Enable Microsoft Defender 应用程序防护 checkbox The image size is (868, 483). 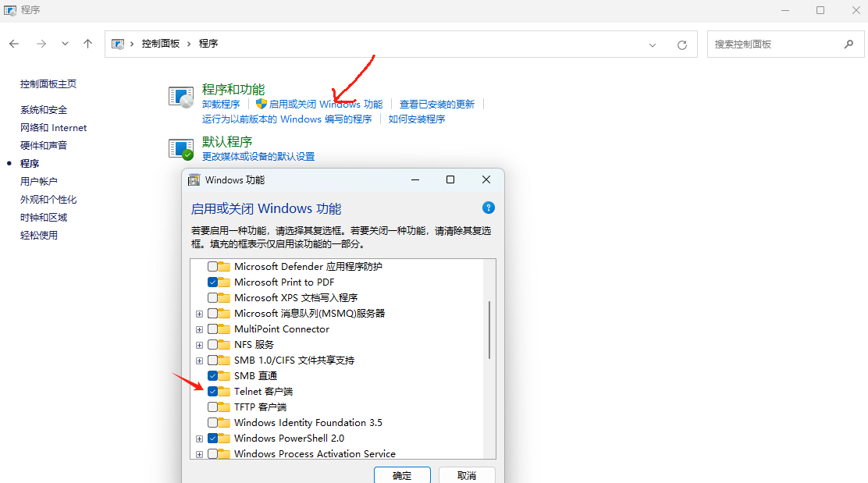212,267
